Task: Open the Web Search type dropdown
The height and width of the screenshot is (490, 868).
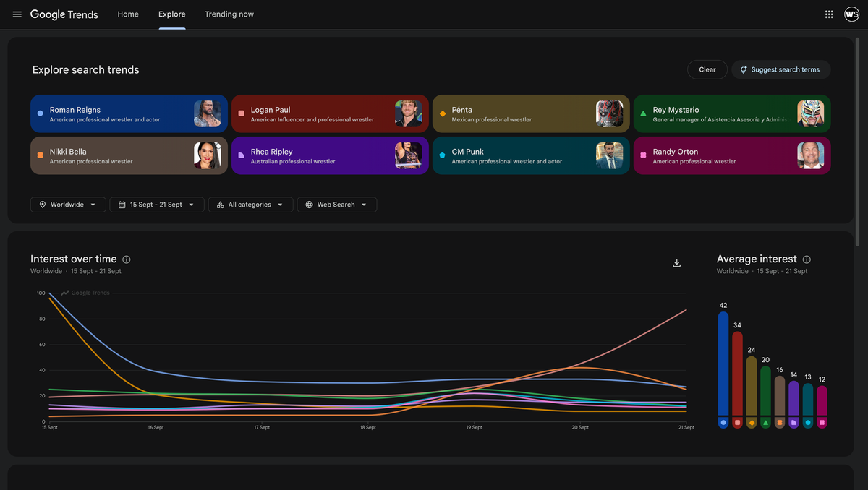Action: click(x=337, y=205)
